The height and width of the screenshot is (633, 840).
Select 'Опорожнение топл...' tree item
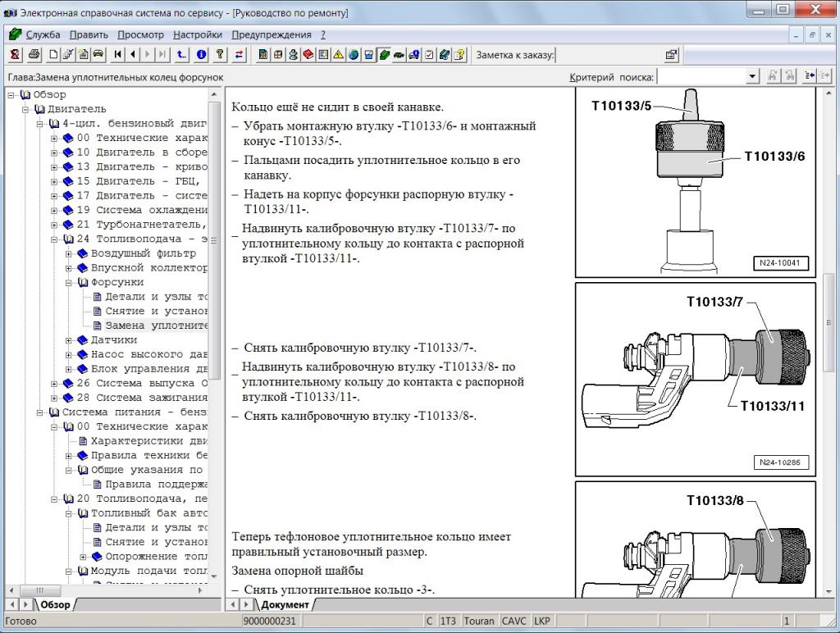point(157,557)
